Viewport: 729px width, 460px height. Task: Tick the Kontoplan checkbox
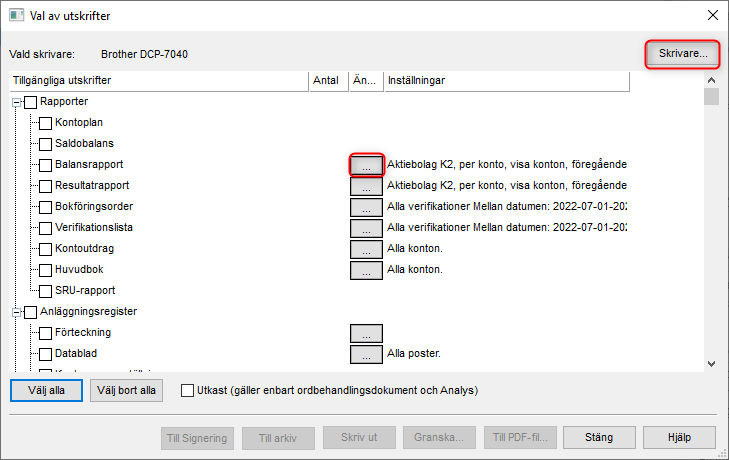click(x=46, y=123)
